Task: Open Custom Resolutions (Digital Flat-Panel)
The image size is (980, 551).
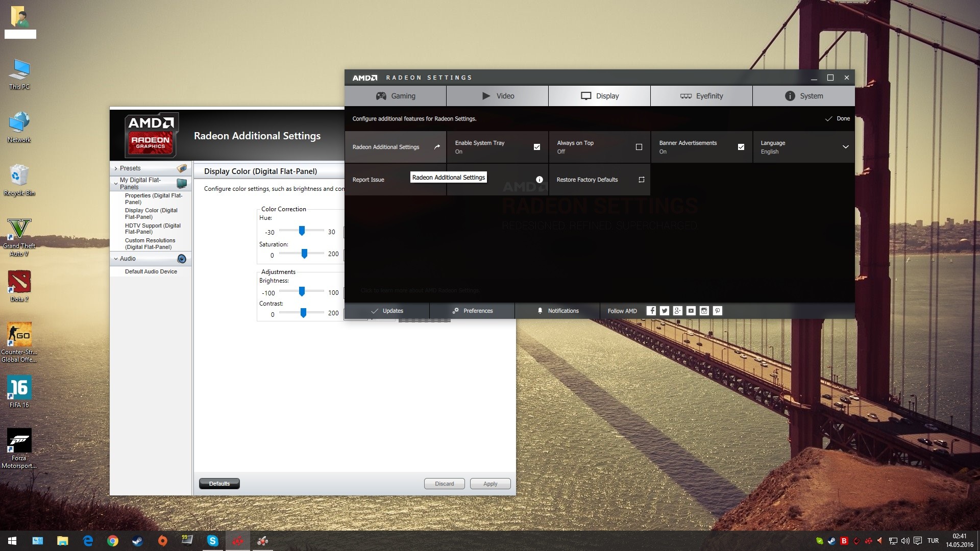Action: point(151,244)
